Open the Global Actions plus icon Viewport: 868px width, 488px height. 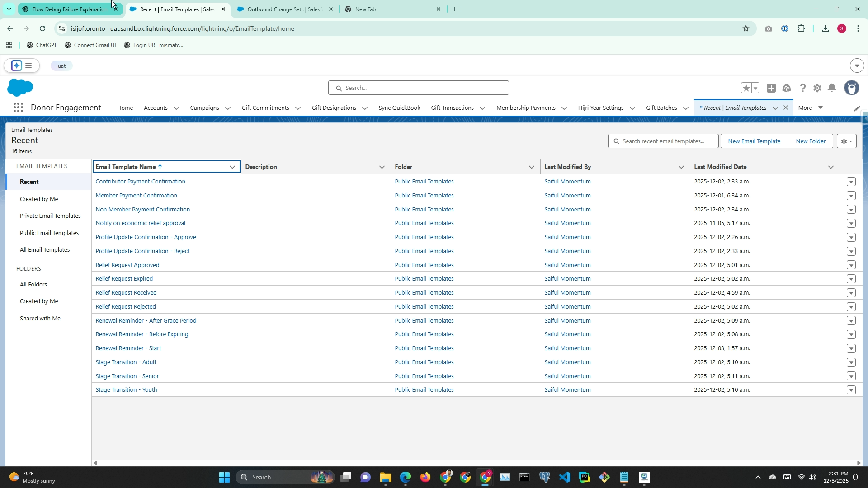[x=771, y=88]
